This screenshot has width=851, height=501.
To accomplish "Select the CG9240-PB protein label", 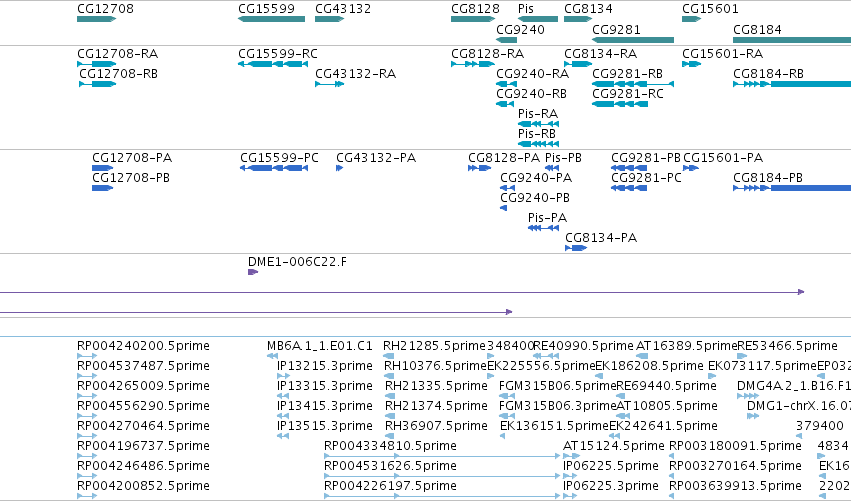I will (x=535, y=198).
